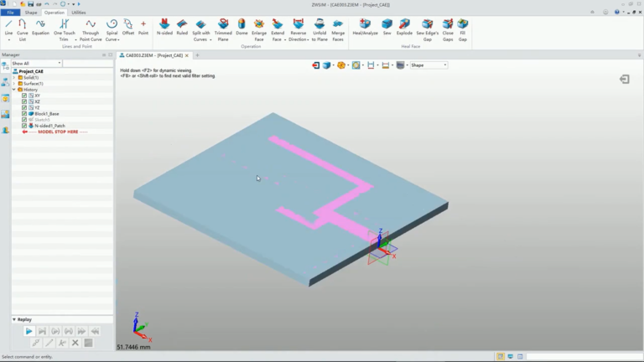Switch to the Shape ribbon tab
The width and height of the screenshot is (644, 362).
(31, 13)
